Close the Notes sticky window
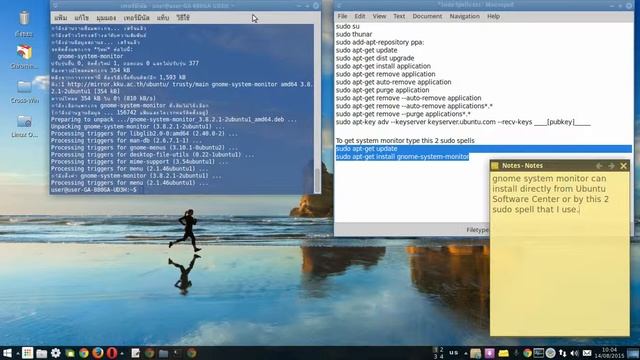The image size is (640, 360). 623,166
